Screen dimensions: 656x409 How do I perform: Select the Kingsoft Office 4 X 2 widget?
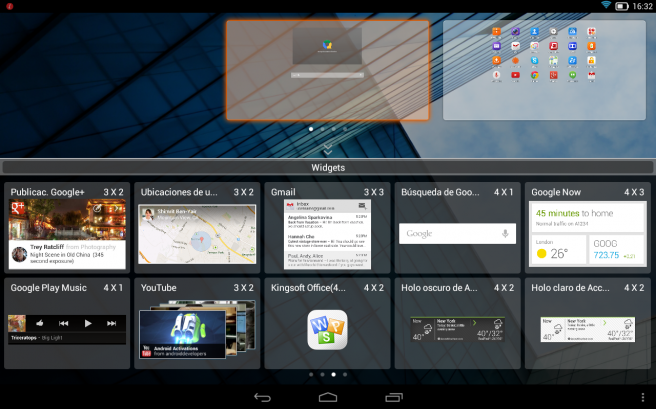327,323
